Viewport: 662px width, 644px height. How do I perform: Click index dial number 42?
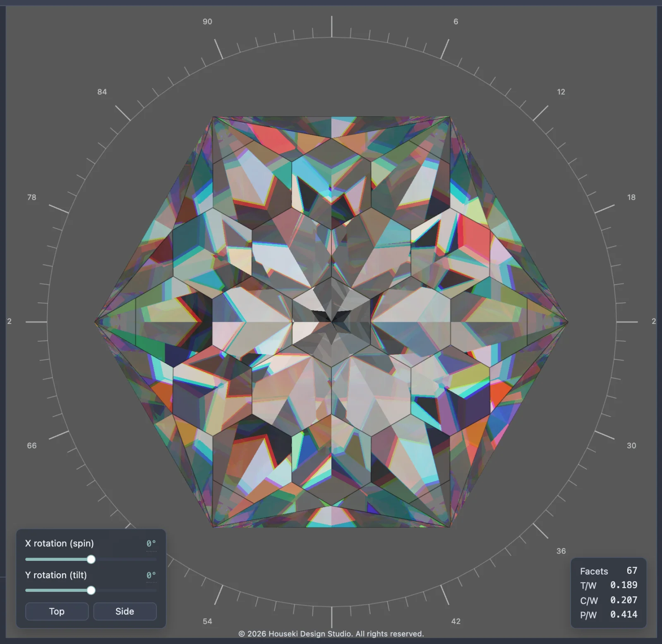pos(456,621)
